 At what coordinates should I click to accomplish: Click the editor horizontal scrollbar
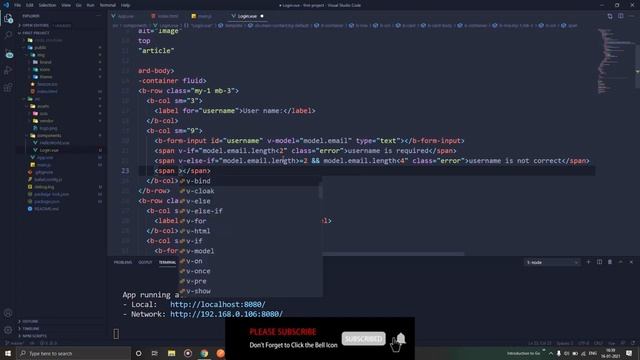pos(393,254)
